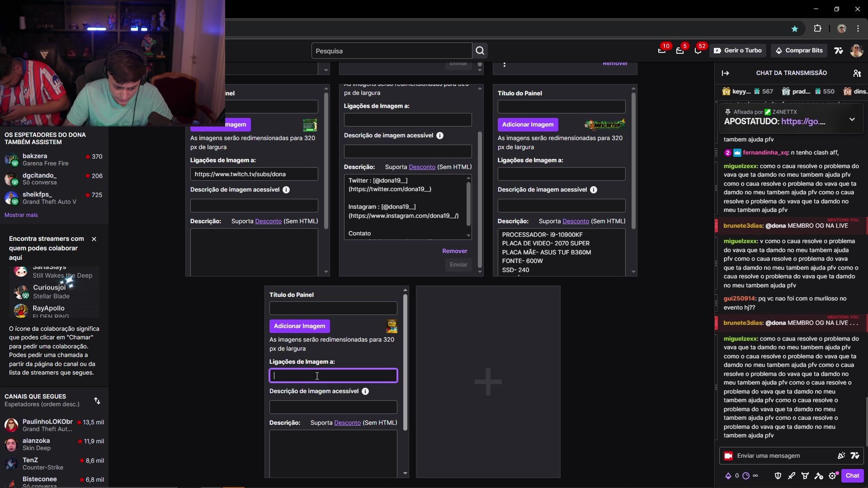The height and width of the screenshot is (488, 868).
Task: Bookmark page with the star icon
Action: coord(795,29)
